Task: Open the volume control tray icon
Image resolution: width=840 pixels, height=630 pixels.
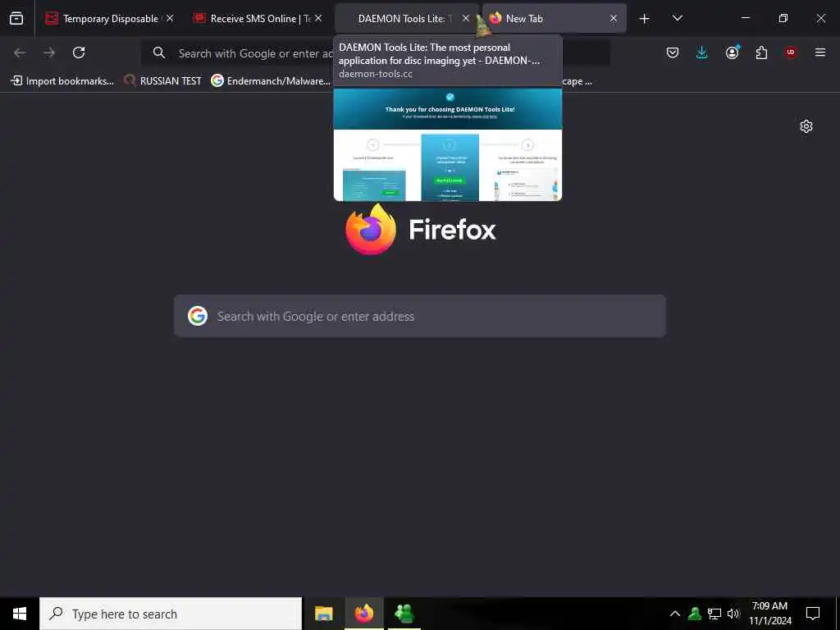Action: tap(733, 614)
